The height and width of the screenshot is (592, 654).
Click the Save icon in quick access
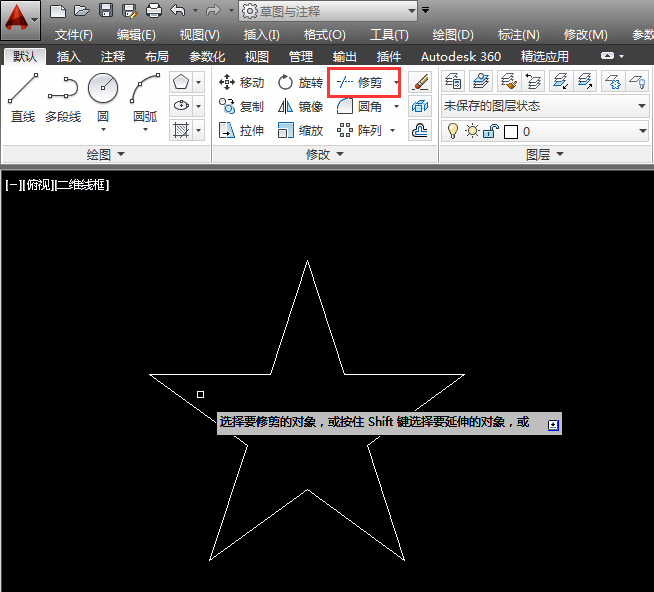[x=106, y=10]
